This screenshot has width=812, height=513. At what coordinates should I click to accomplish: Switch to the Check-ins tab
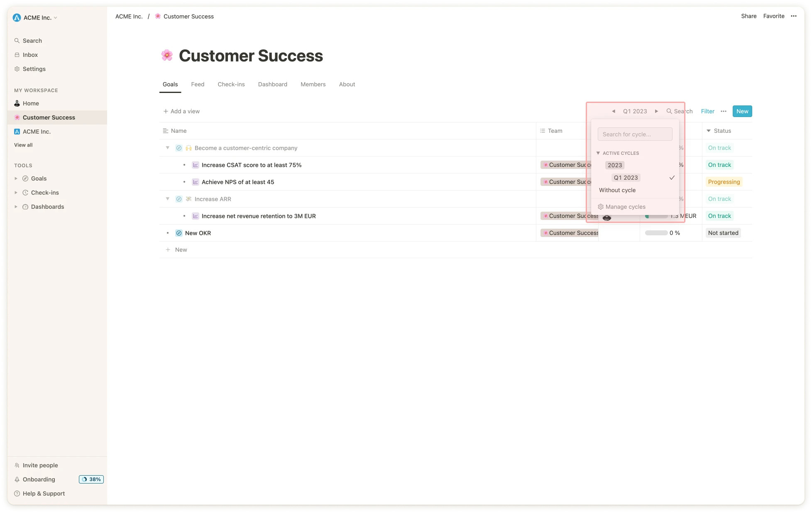click(x=231, y=84)
